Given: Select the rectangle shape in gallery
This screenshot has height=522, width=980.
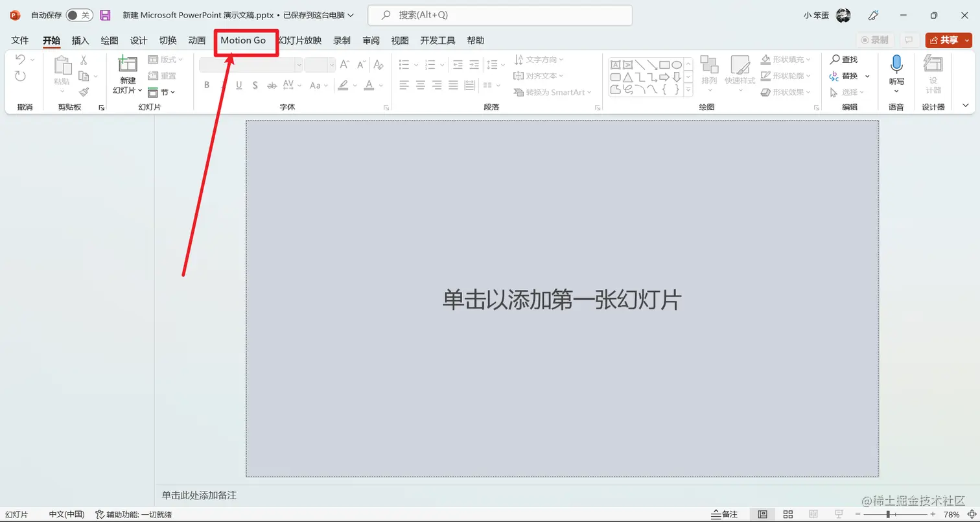Looking at the screenshot, I should pyautogui.click(x=664, y=65).
